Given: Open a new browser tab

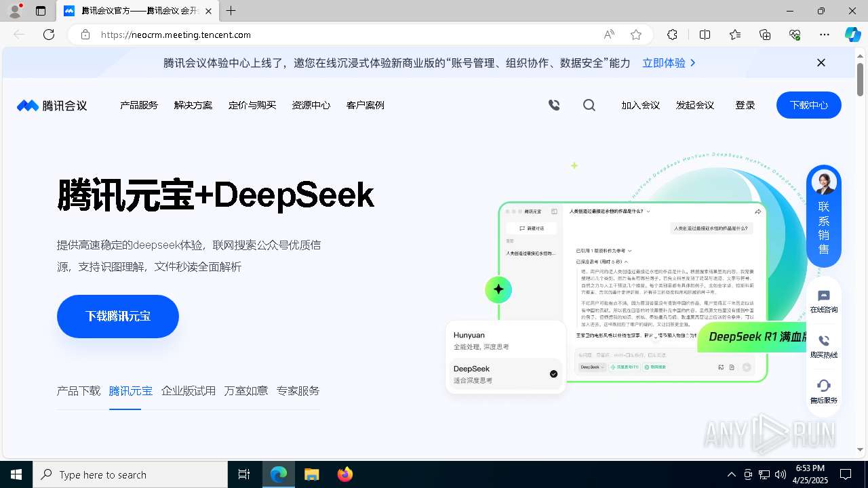Looking at the screenshot, I should click(231, 11).
